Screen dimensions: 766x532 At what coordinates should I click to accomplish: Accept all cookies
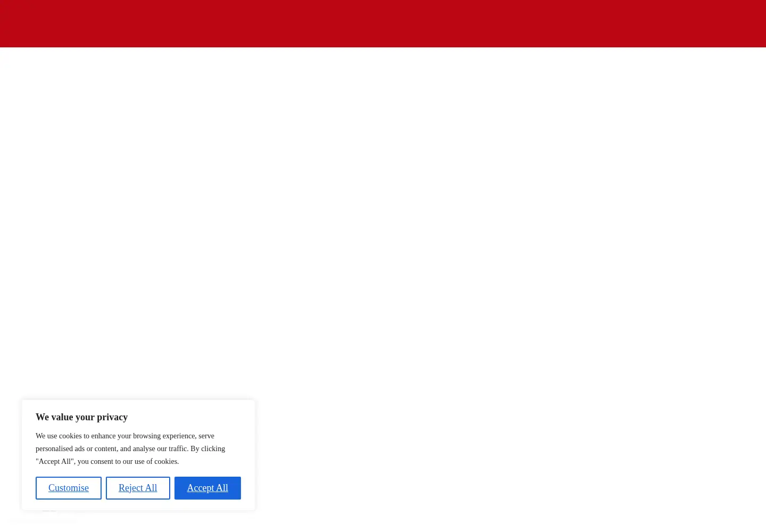[207, 488]
